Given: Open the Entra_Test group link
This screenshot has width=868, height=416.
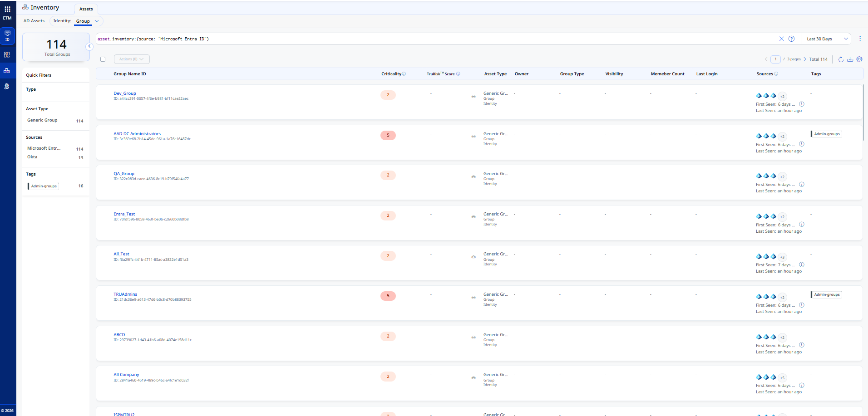Looking at the screenshot, I should click(124, 214).
